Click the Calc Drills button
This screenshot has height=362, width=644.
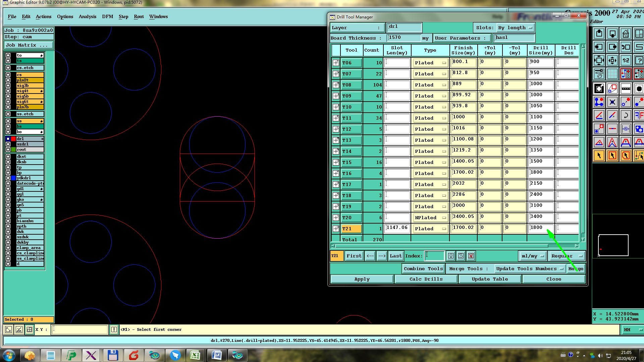(426, 279)
